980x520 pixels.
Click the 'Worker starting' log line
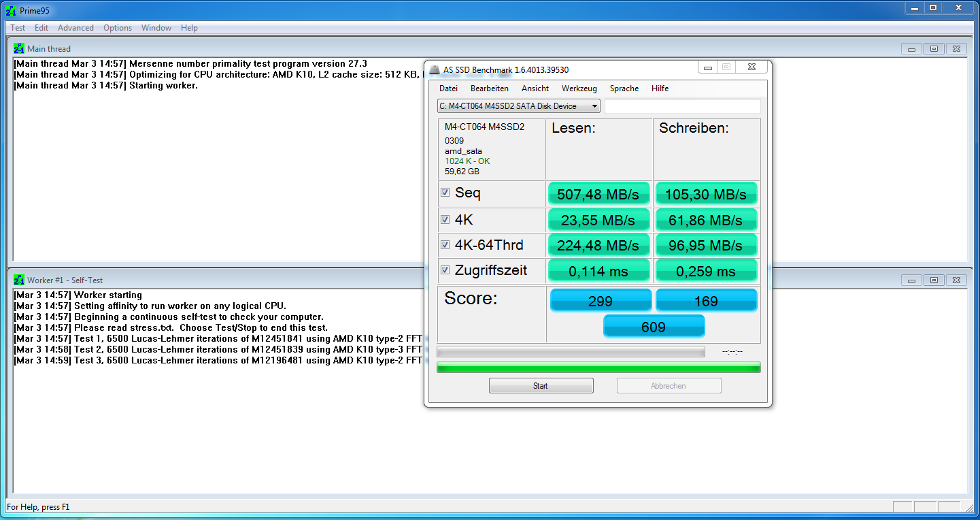tap(78, 295)
